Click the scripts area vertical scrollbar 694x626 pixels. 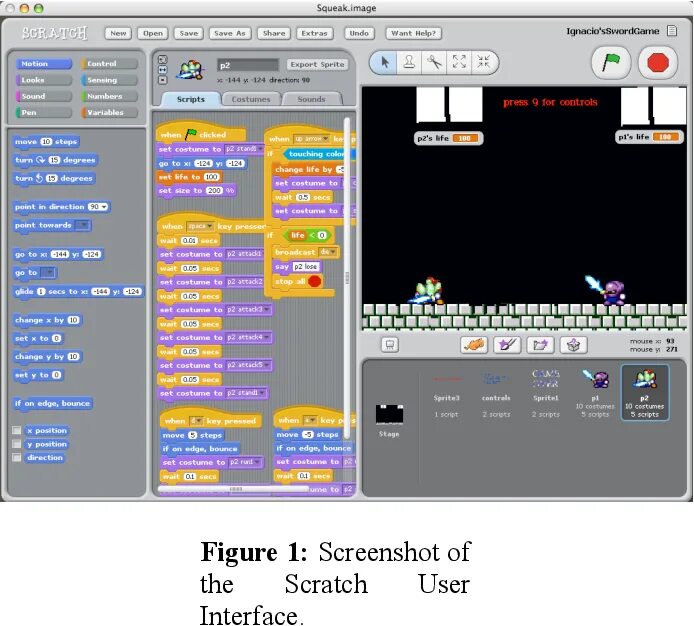347,278
